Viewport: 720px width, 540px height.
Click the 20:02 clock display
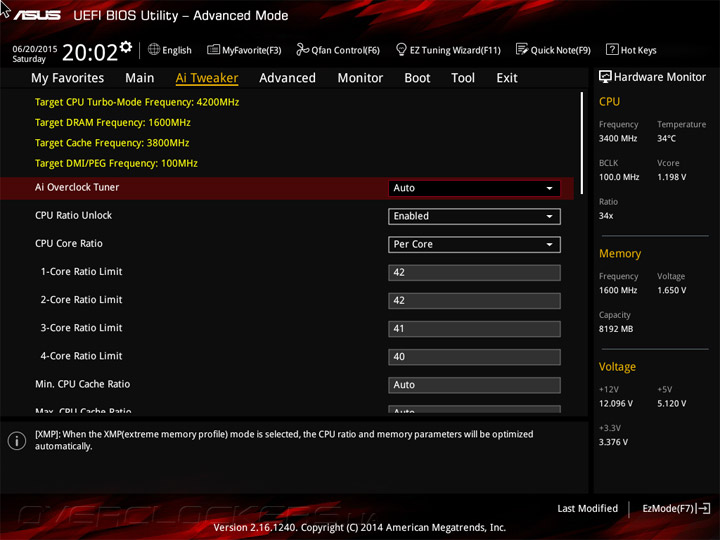[x=90, y=52]
